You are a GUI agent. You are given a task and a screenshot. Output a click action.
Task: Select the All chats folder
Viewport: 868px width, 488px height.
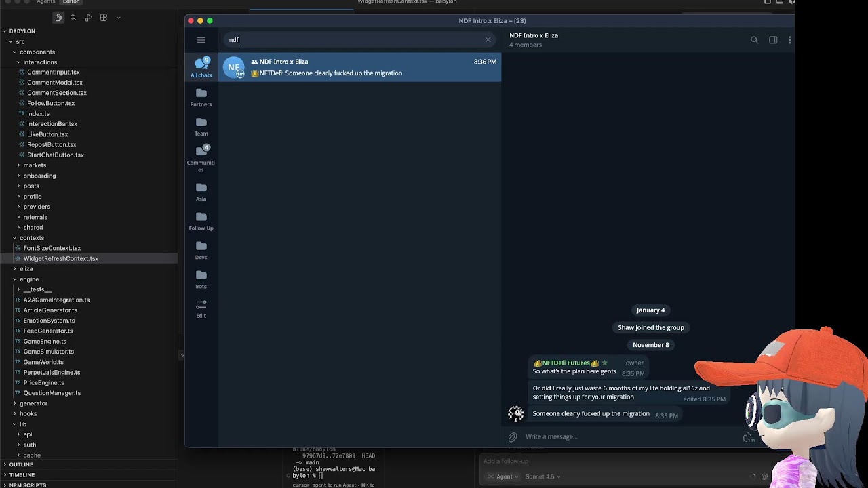tap(201, 67)
